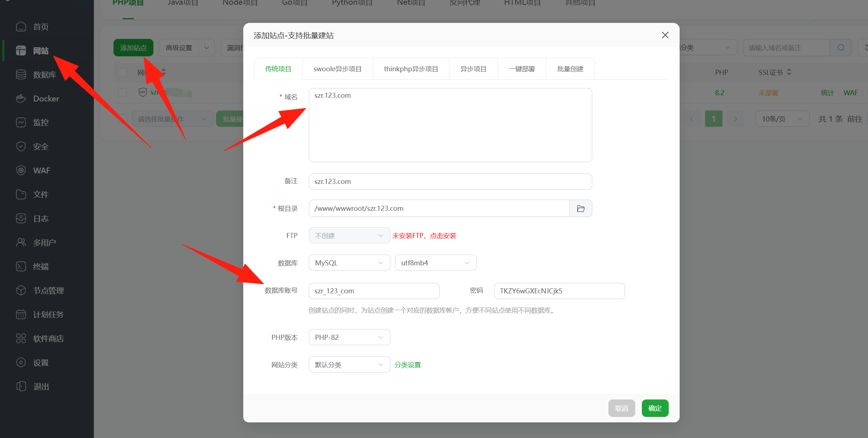Switch to the swoole异步项目 tab
The image size is (868, 438).
[x=337, y=69]
